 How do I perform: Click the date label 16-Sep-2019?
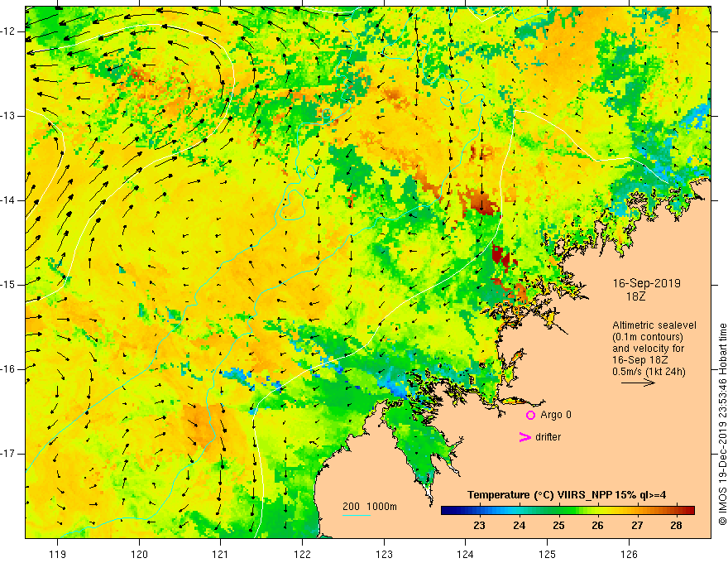(647, 283)
